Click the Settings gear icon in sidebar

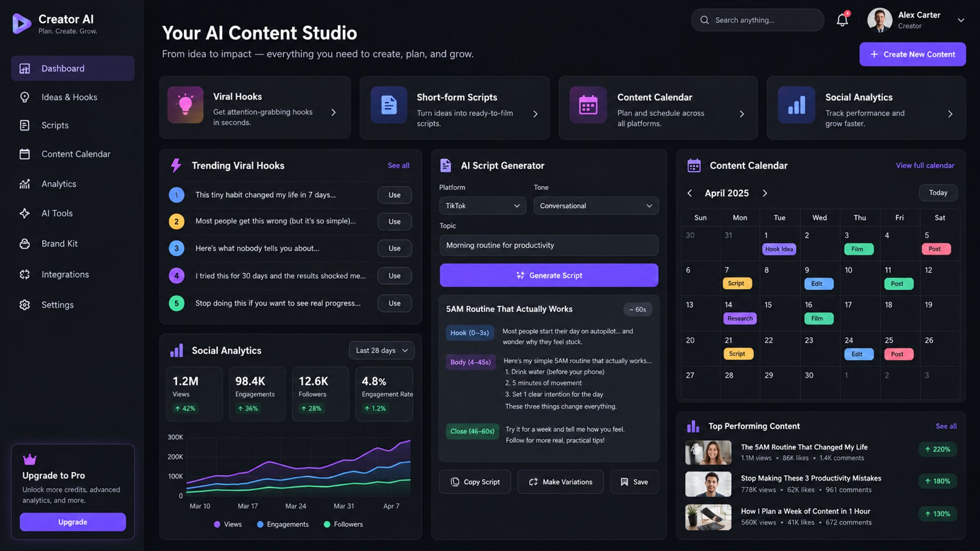(24, 305)
